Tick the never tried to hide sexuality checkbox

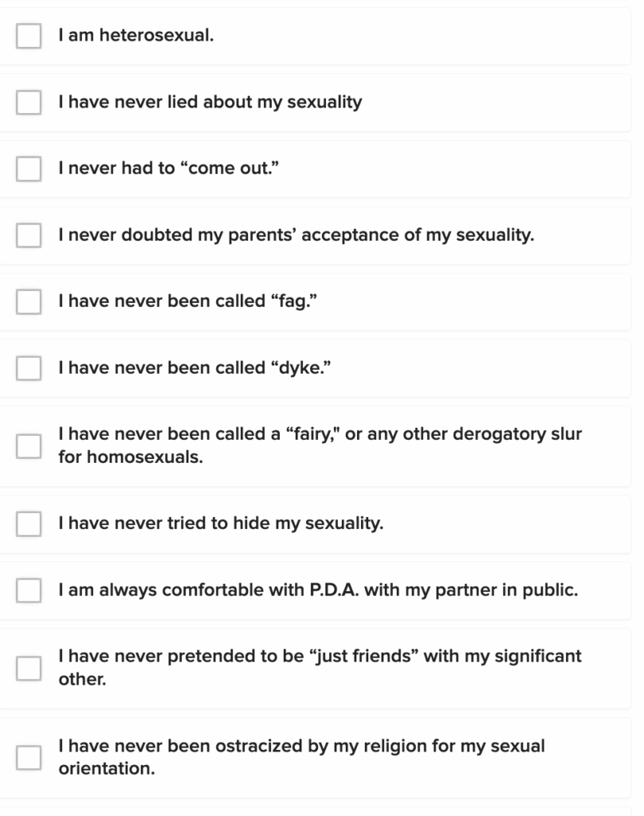(x=29, y=524)
